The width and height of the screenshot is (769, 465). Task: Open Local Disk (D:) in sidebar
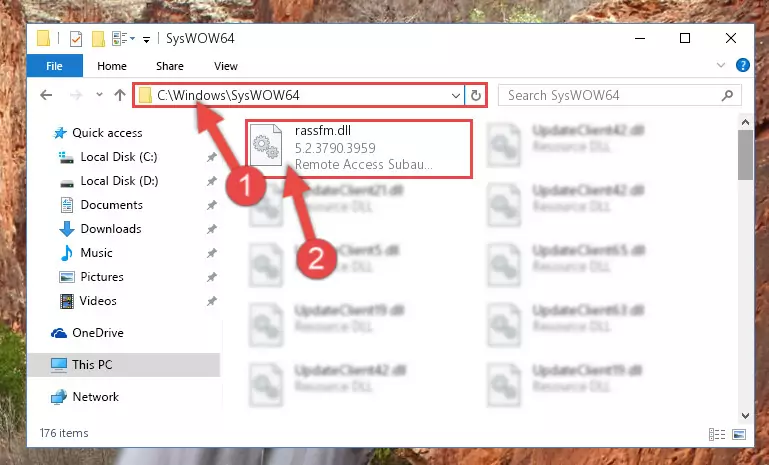pyautogui.click(x=119, y=181)
